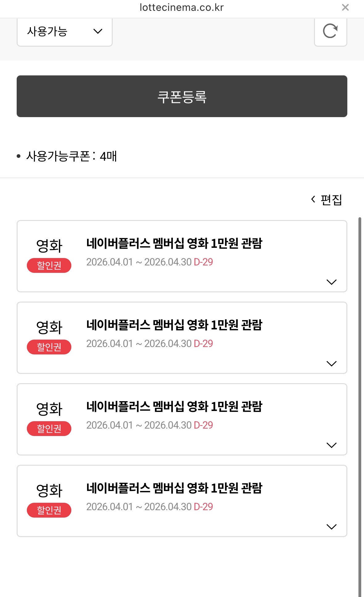Select the second 네이버플러스 멤버십 coupon title
The height and width of the screenshot is (597, 364).
174,325
